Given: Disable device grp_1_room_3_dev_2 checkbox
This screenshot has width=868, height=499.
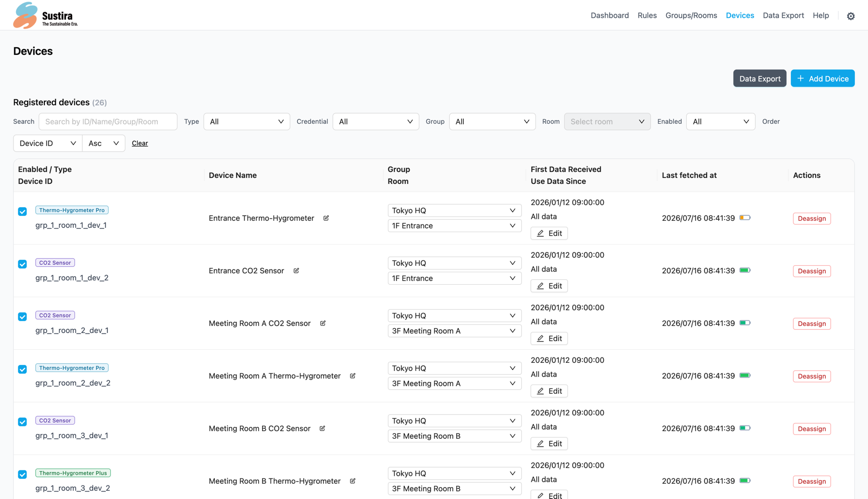Looking at the screenshot, I should tap(22, 475).
